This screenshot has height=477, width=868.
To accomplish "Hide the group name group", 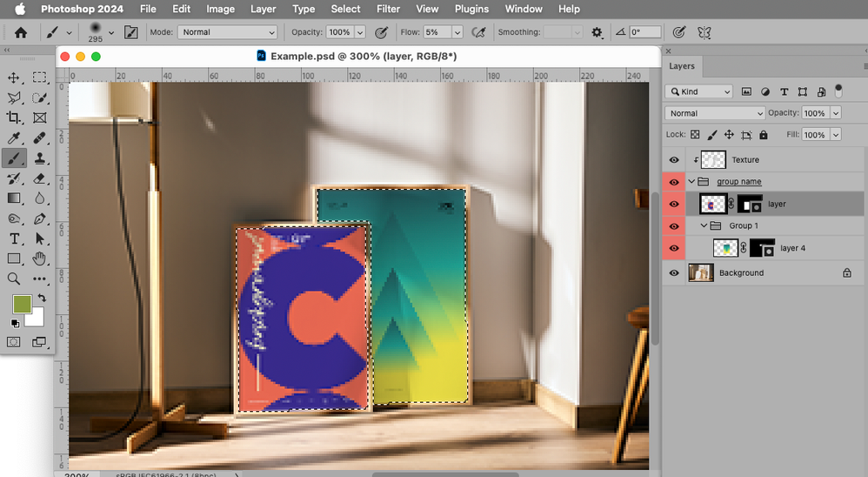I will 674,182.
